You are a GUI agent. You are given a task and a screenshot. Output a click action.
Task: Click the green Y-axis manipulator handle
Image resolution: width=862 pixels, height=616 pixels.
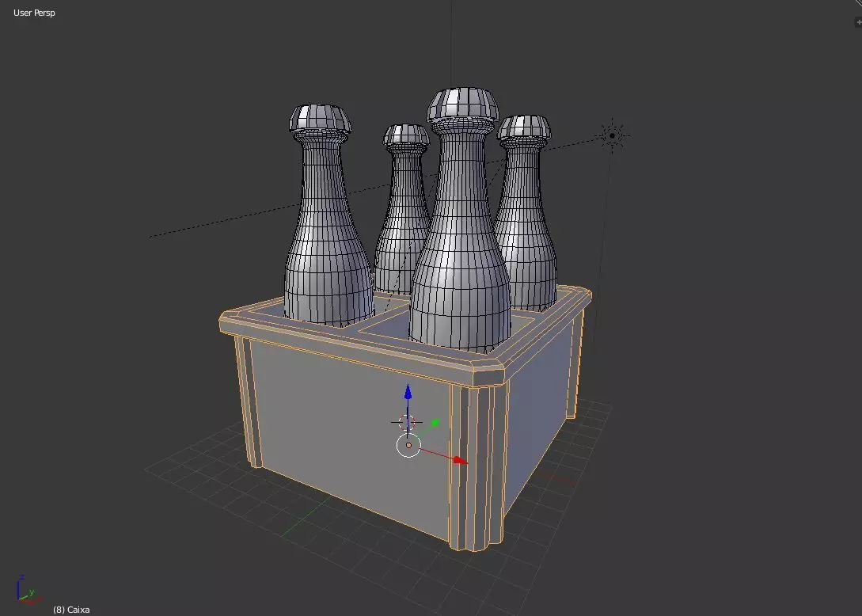click(x=435, y=422)
